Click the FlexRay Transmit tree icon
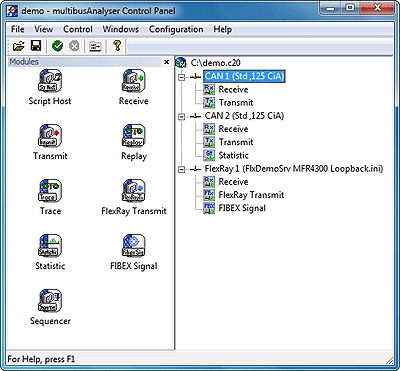Image resolution: width=400 pixels, height=371 pixels. (209, 195)
